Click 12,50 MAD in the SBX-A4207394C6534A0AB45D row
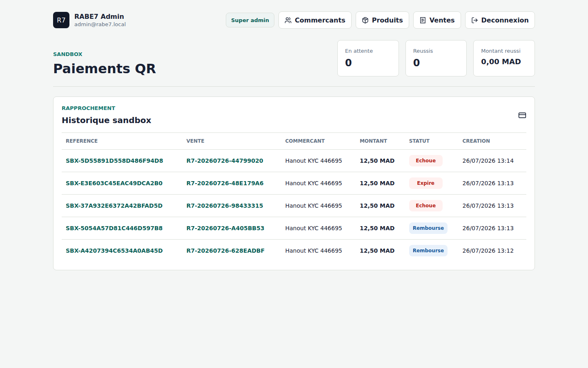 [377, 251]
